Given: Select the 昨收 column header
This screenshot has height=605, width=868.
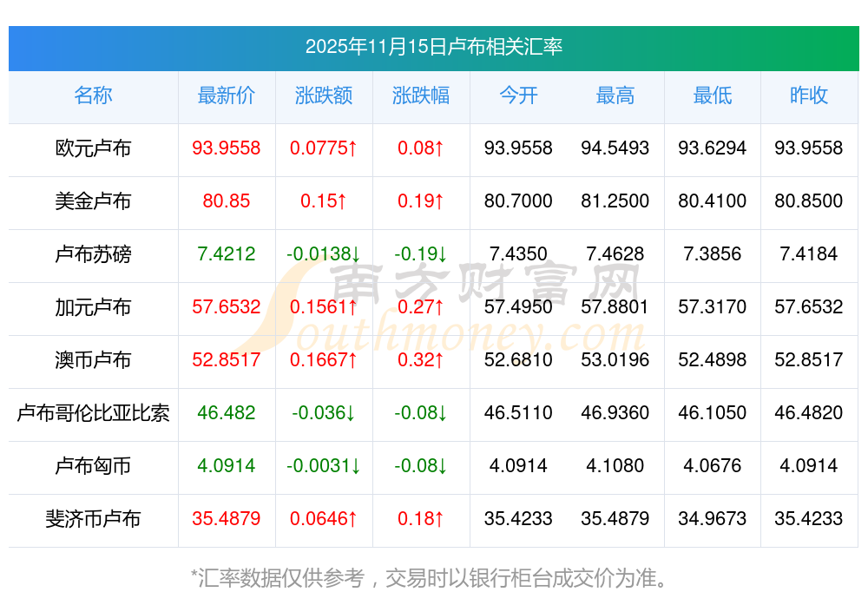Looking at the screenshot, I should 809,95.
